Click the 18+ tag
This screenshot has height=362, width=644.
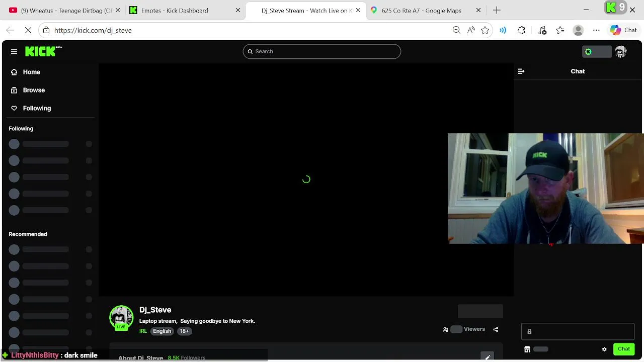(x=185, y=331)
